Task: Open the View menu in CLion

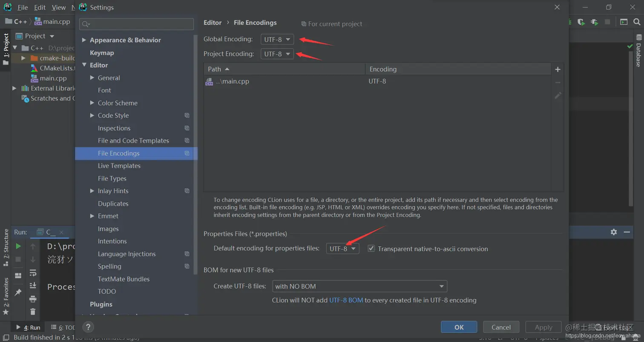Action: click(x=58, y=7)
